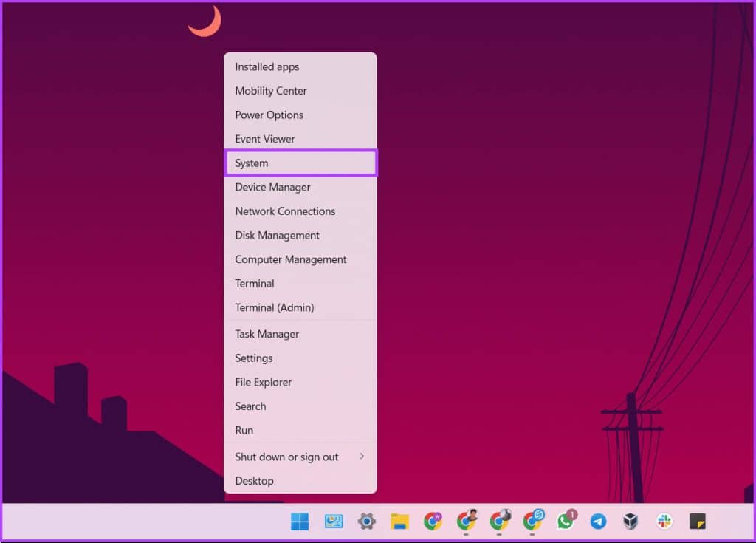Viewport: 756px width, 543px height.
Task: Open File Explorer folder icon in taskbar
Action: pyautogui.click(x=399, y=522)
